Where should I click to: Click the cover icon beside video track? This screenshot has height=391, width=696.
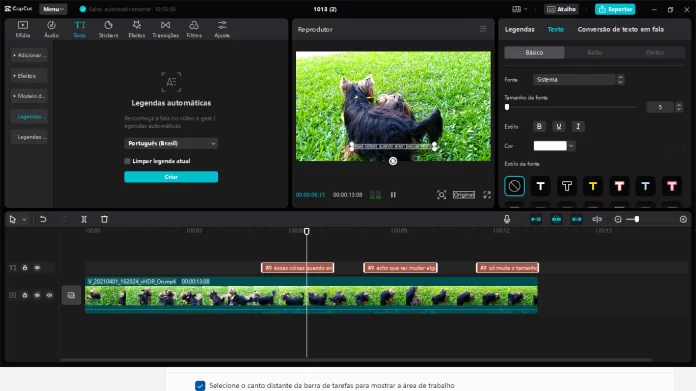(x=71, y=295)
